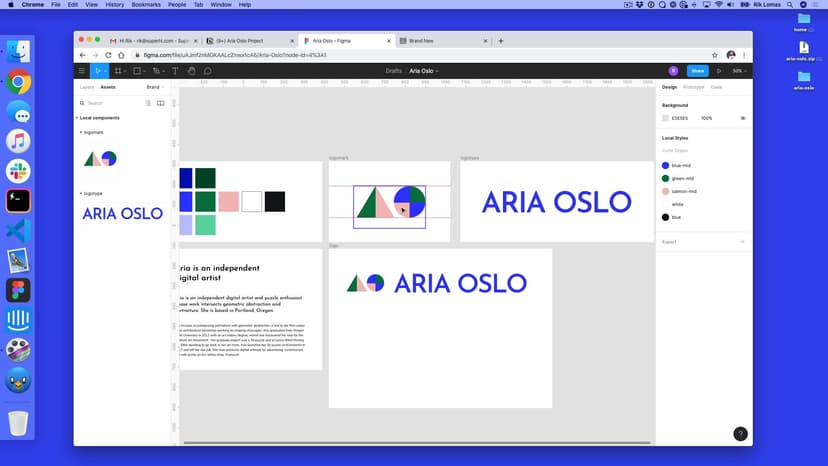Open the Figma main hamburger menu
This screenshot has width=828, height=466.
pyautogui.click(x=82, y=71)
